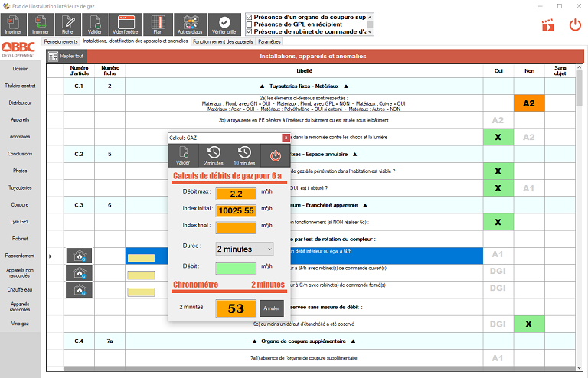
Task: Open Autres diags toolbar icon
Action: (x=190, y=24)
